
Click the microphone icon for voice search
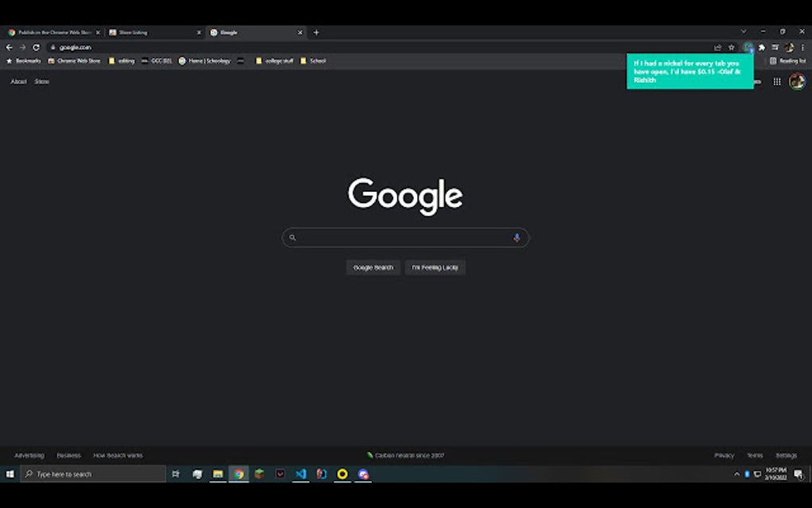coord(517,237)
